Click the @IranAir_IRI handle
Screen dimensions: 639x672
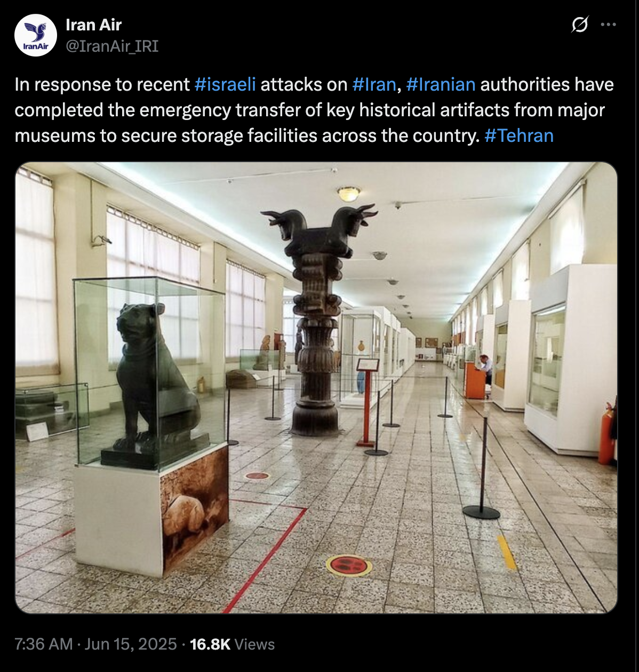pyautogui.click(x=112, y=46)
